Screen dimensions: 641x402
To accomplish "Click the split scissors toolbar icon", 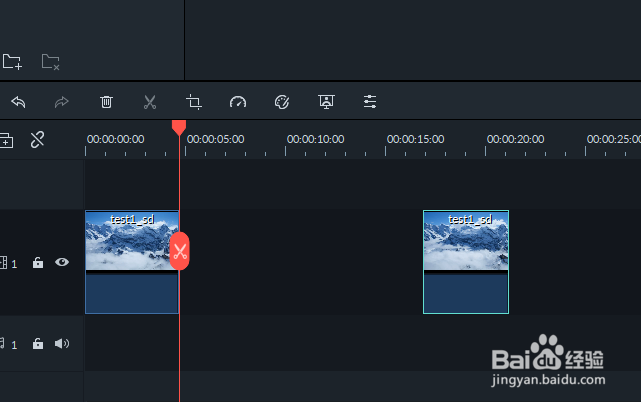I will [150, 102].
